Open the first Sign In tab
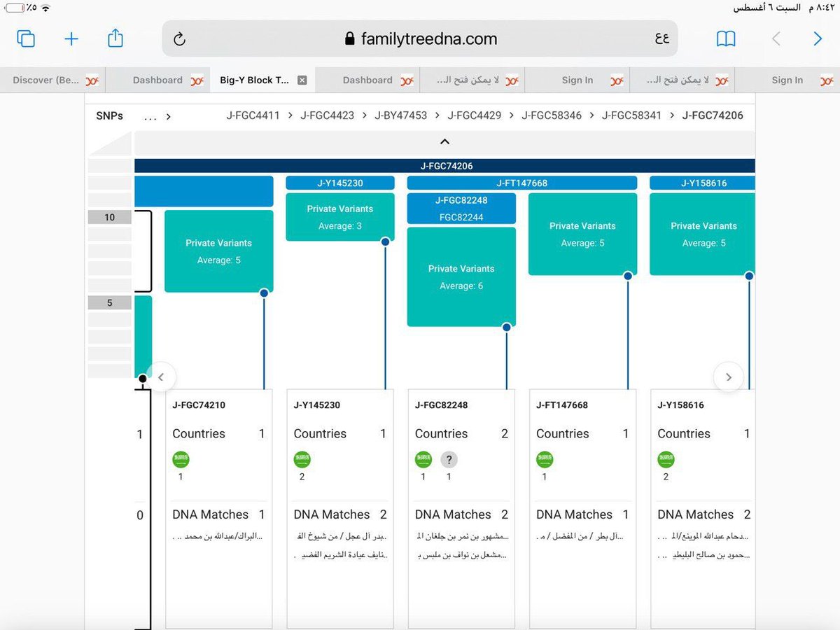This screenshot has height=630, width=840. point(577,80)
